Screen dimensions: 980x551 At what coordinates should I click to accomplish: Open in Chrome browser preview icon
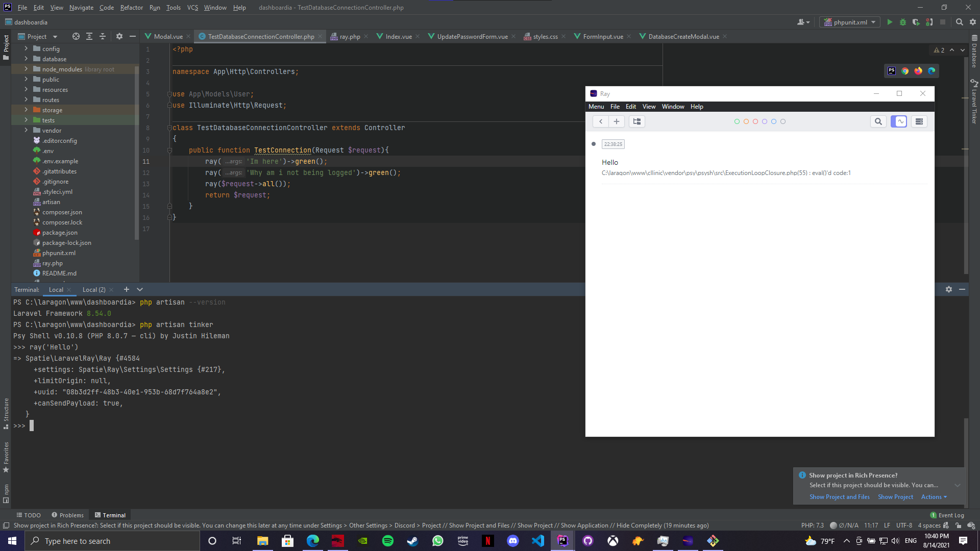click(905, 71)
